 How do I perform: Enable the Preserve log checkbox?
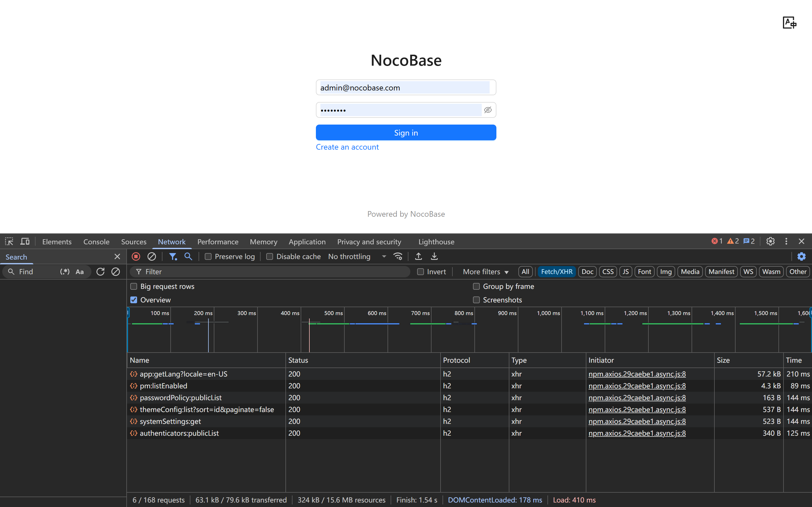[208, 256]
